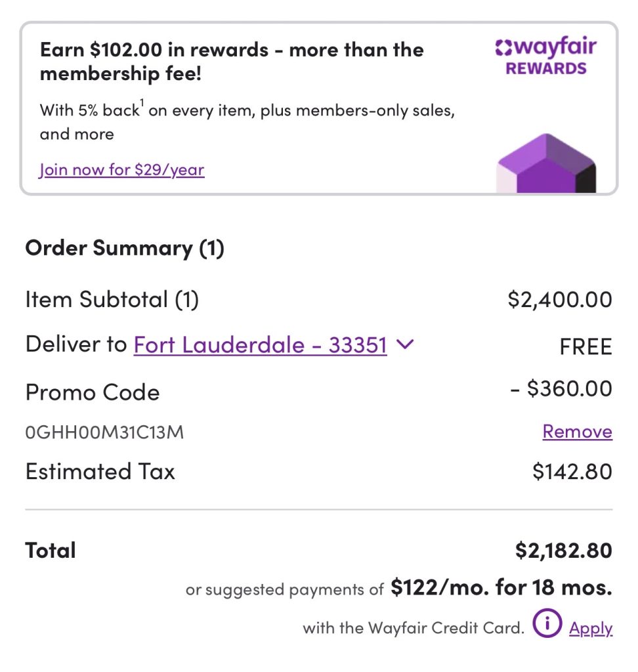
Task: Expand the delivery location chevron
Action: pyautogui.click(x=406, y=344)
